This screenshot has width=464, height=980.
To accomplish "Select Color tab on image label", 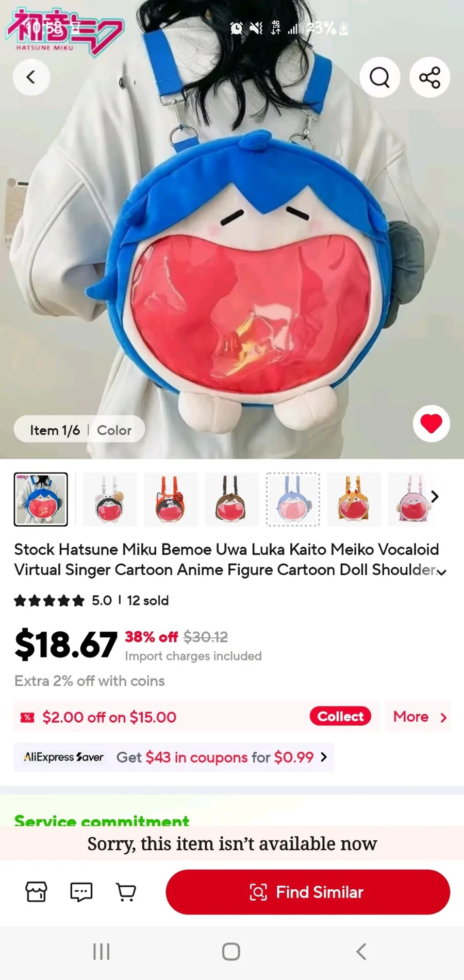I will (114, 430).
